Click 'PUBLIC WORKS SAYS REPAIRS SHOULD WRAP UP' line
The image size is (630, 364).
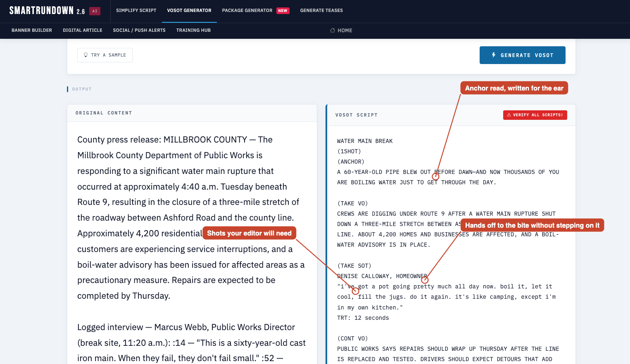pyautogui.click(x=448, y=349)
